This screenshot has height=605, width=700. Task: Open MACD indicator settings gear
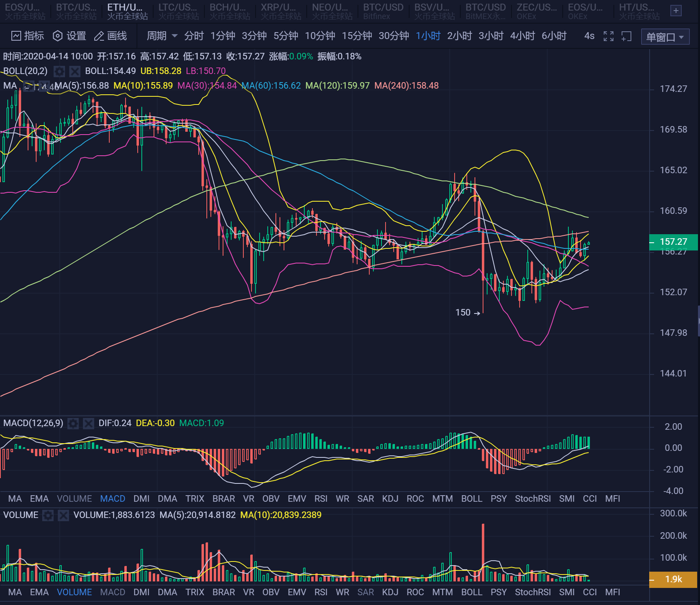pos(73,423)
